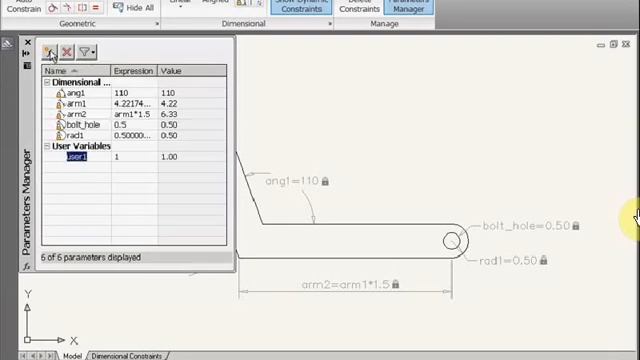Click the Expression column header
The image size is (640, 360).
pos(134,71)
